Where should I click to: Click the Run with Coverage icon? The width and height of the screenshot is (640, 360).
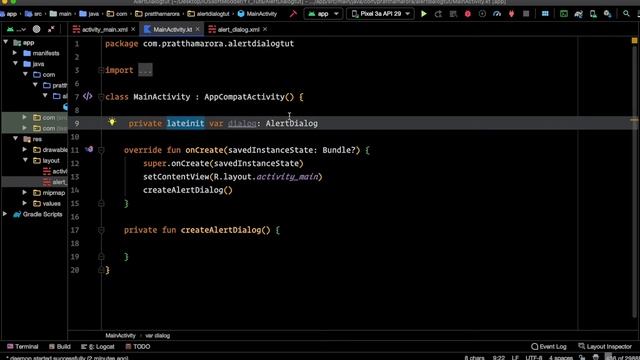coord(482,14)
